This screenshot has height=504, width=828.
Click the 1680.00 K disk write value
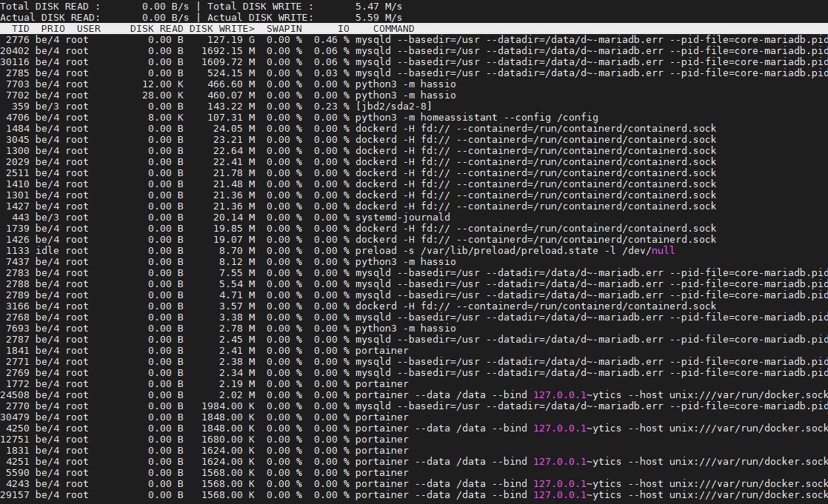tap(228, 439)
